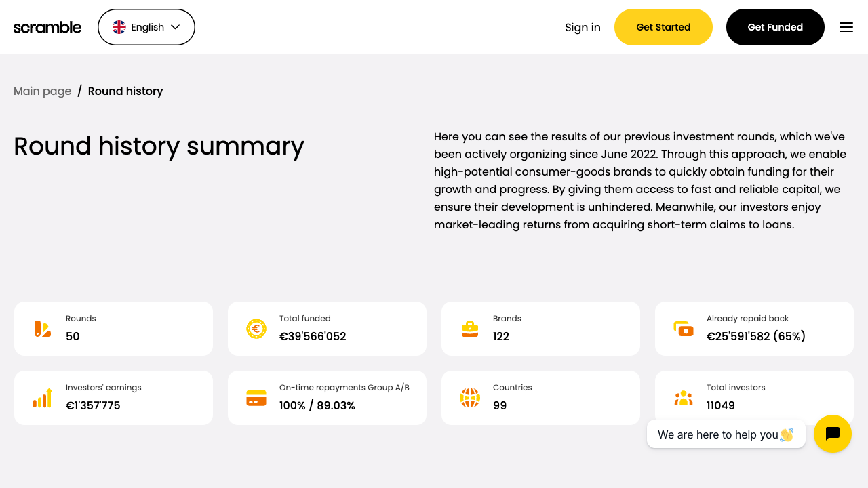Open the hamburger navigation menu
The width and height of the screenshot is (868, 488).
pos(846,27)
